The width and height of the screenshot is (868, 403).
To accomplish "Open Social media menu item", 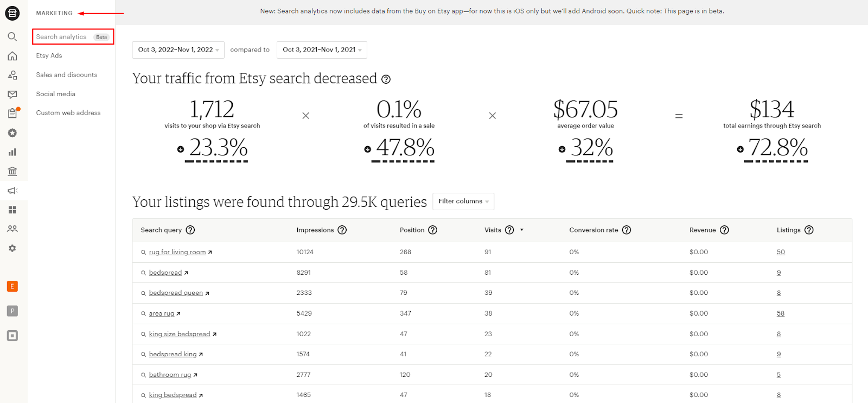I will pos(55,94).
